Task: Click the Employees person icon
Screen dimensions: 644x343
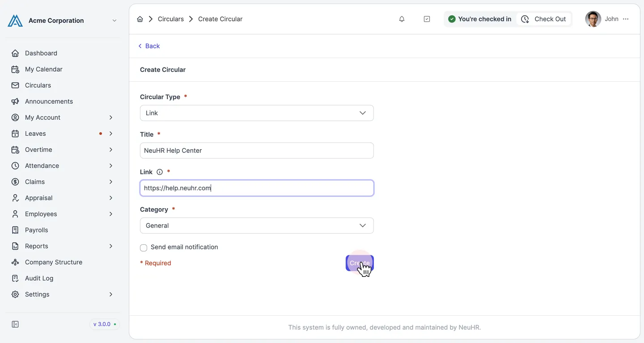Action: [x=15, y=214]
